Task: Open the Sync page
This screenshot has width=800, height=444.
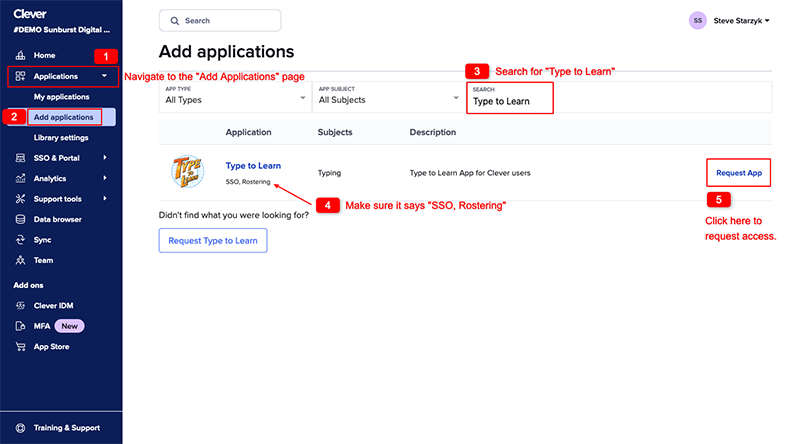Action: pyautogui.click(x=42, y=239)
